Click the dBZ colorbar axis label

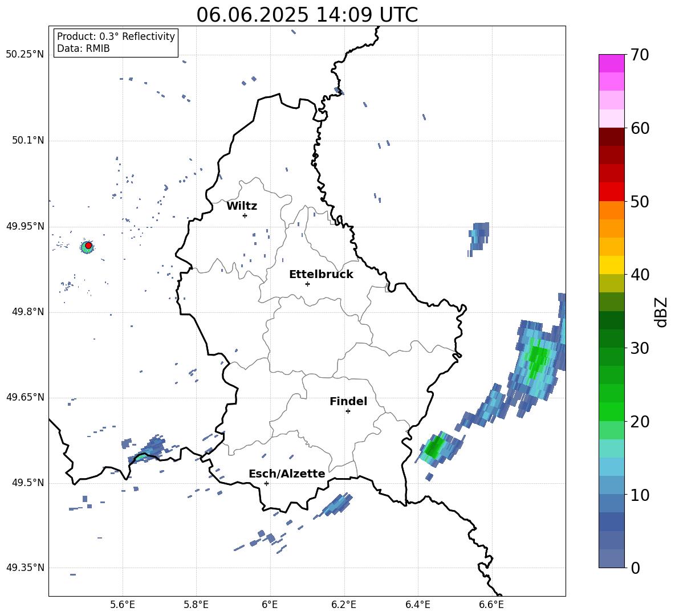pos(661,312)
